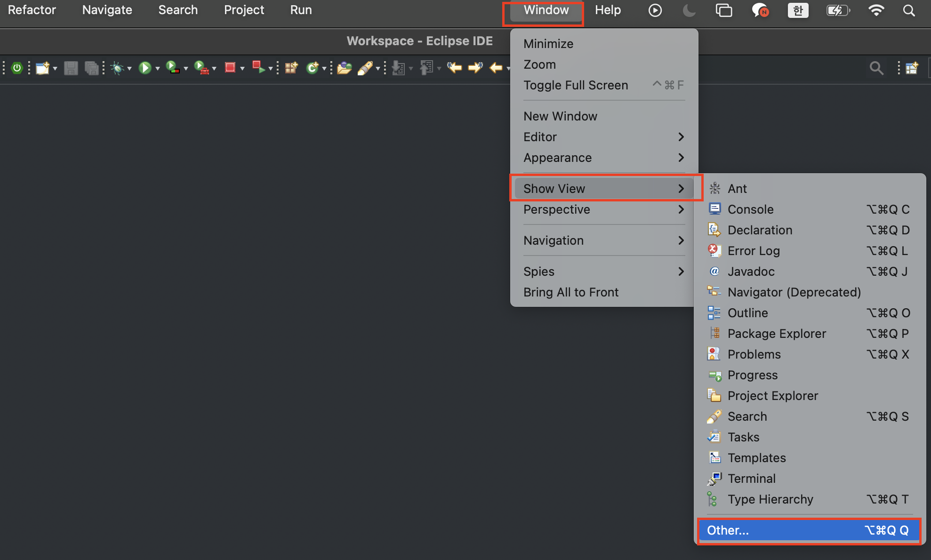Image resolution: width=931 pixels, height=560 pixels.
Task: Select Other... in Show View submenu
Action: [810, 530]
